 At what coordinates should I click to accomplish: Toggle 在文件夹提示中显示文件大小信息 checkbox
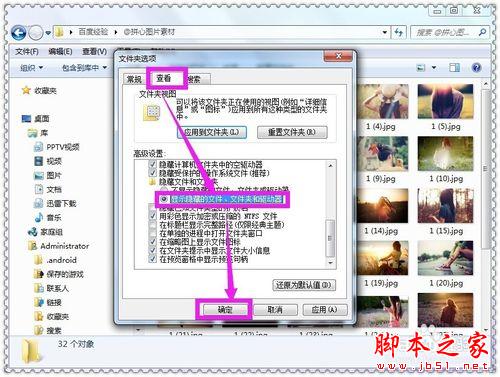152,250
